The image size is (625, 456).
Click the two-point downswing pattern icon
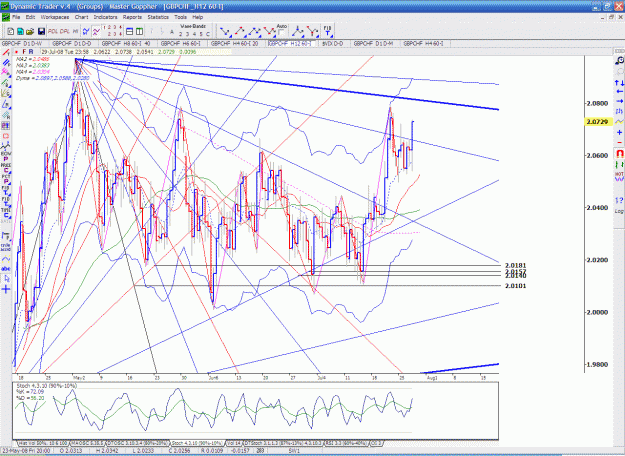click(225, 31)
